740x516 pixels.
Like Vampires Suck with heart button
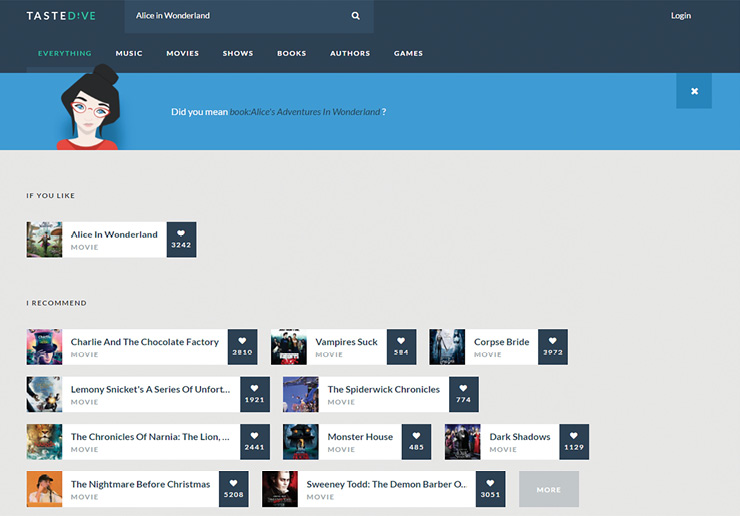pos(401,341)
